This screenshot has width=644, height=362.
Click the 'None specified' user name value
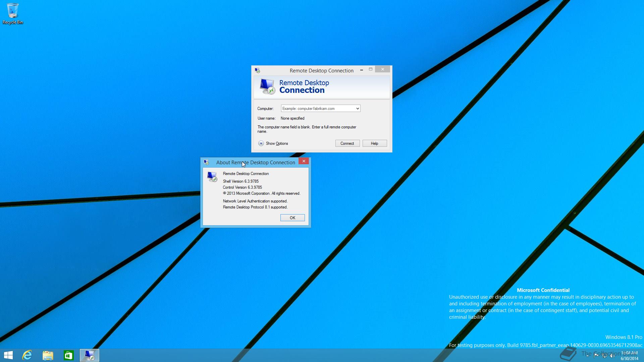[292, 118]
